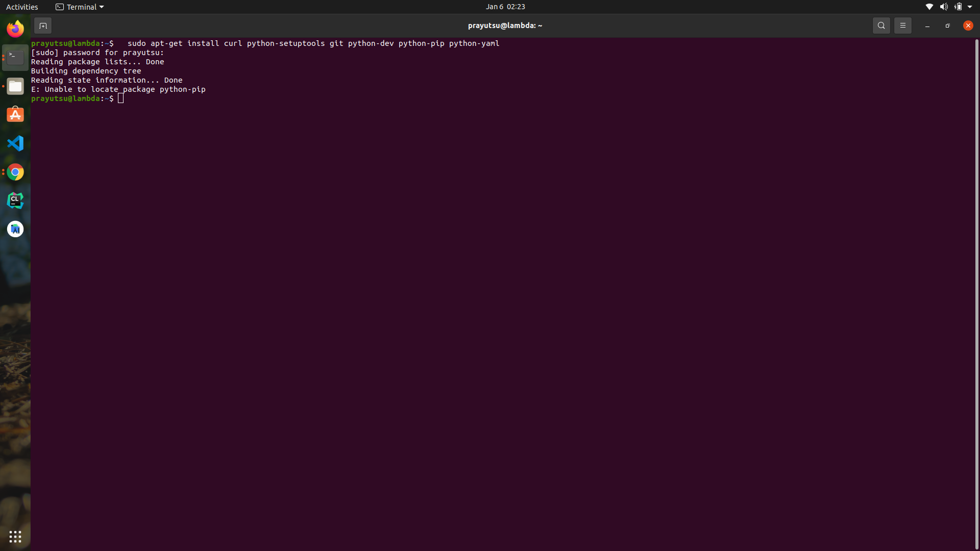Click the terminal search icon

[881, 26]
